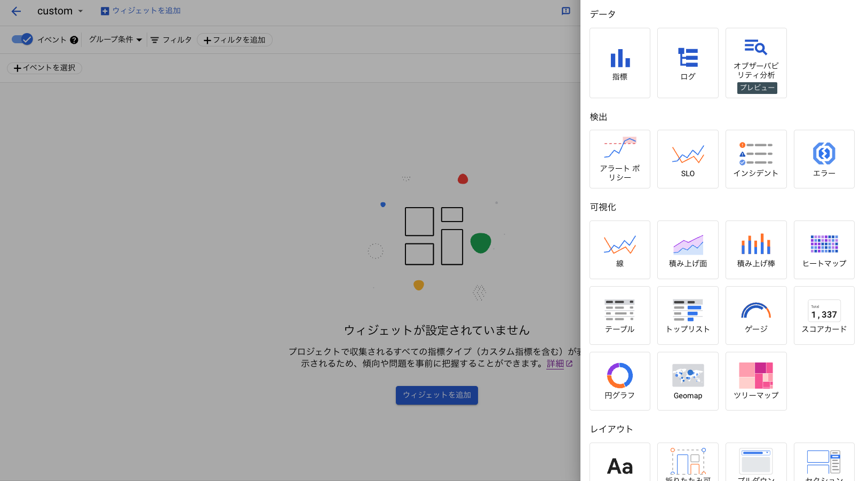Select the SLO widget
The image size is (868, 481).
688,159
